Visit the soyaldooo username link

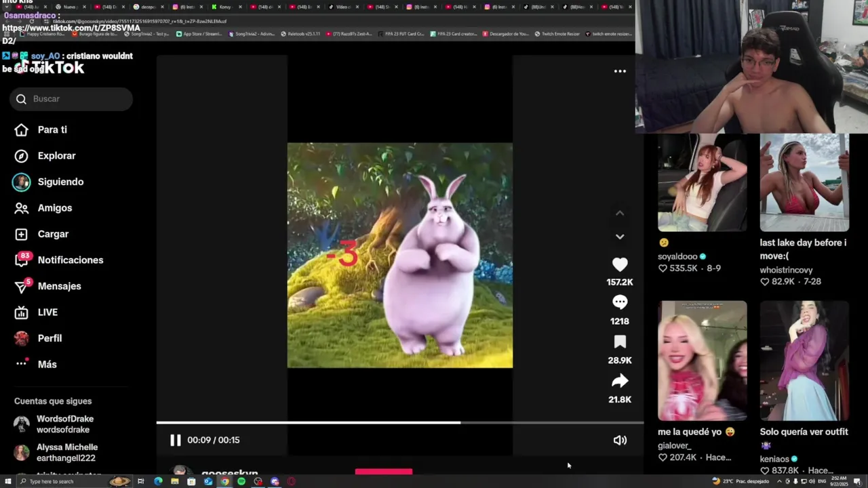pos(677,256)
